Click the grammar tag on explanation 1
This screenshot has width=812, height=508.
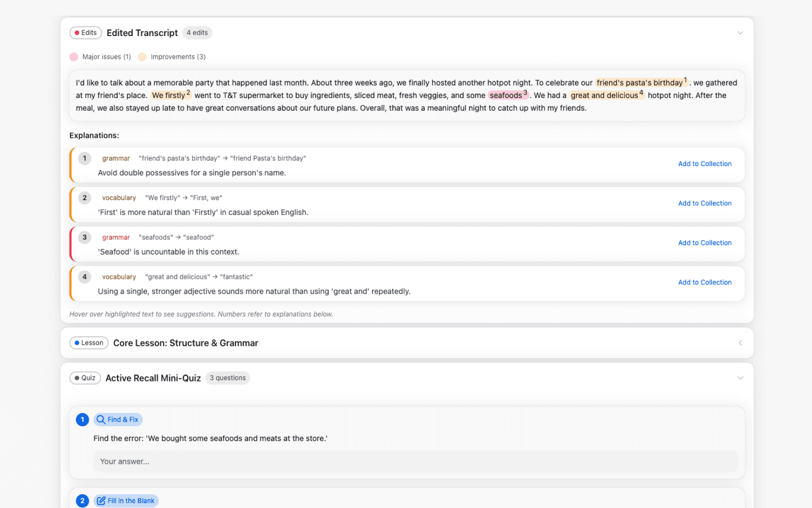[x=116, y=158]
